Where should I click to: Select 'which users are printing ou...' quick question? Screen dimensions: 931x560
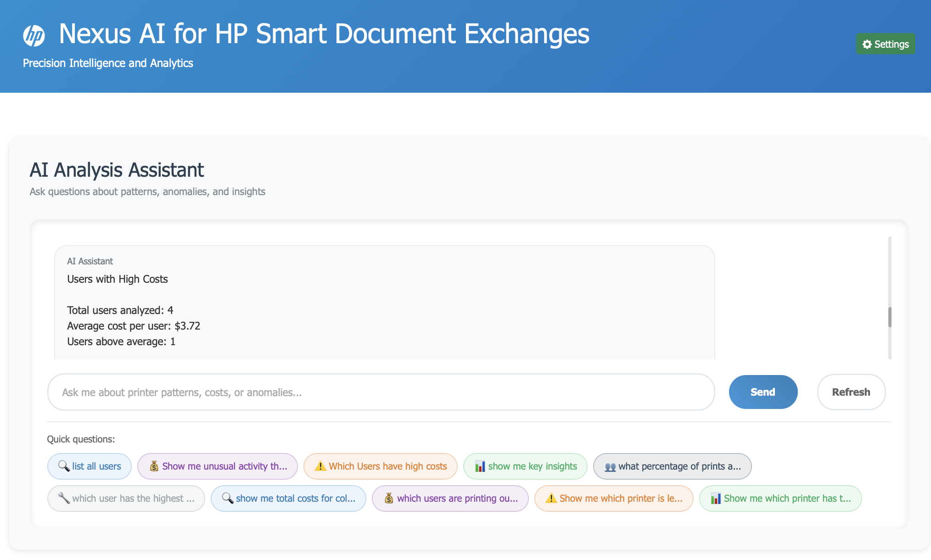tap(450, 498)
